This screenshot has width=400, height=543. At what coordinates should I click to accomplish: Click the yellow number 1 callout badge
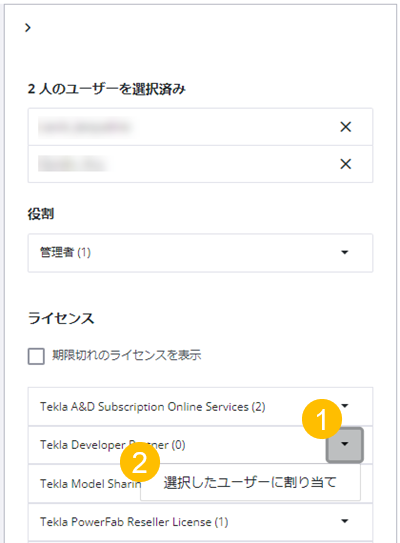click(322, 419)
